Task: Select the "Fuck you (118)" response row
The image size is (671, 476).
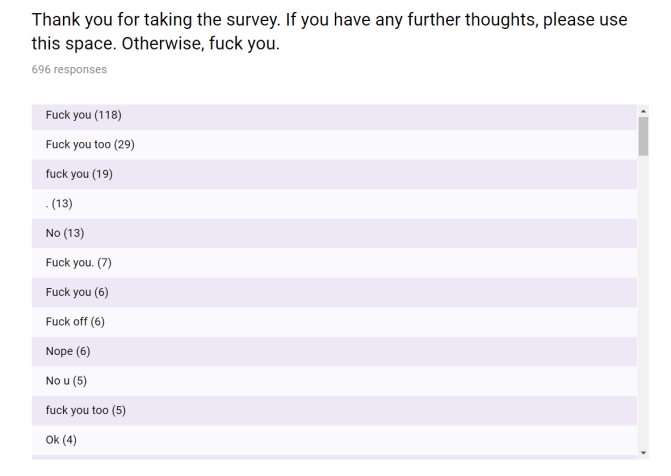Action: [84, 115]
